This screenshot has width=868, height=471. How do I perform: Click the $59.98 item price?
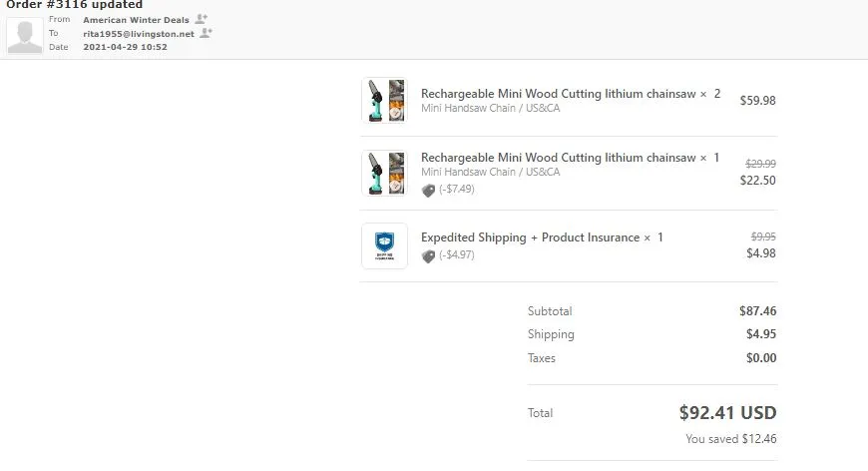click(757, 101)
